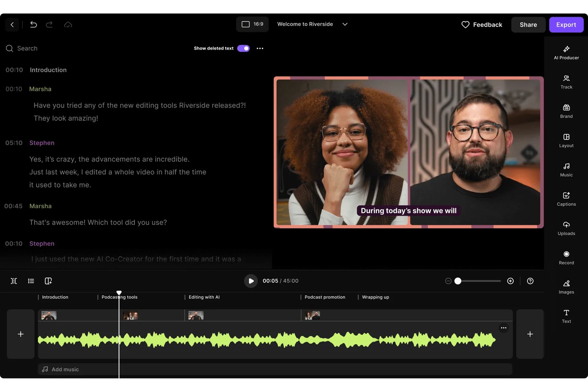Viewport: 588px width, 392px height.
Task: Open the audio track three-dot menu
Action: click(x=503, y=328)
